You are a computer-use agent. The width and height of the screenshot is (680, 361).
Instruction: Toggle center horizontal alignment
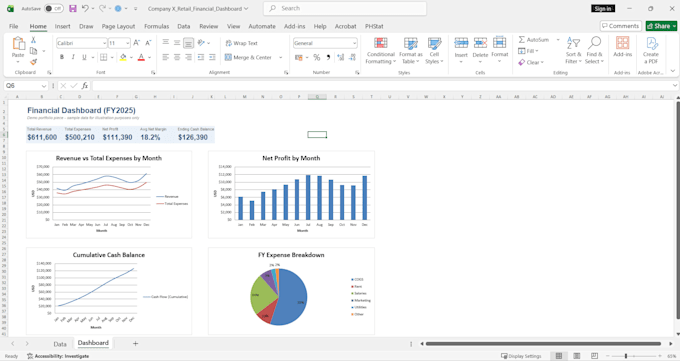click(177, 57)
